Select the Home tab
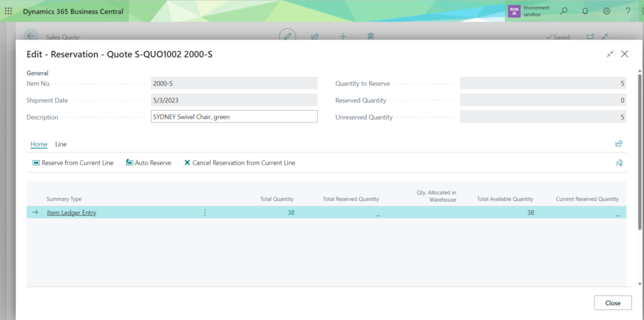The image size is (644, 320). (39, 145)
